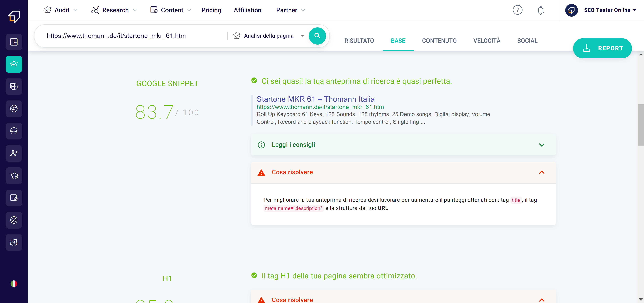Click the Italian flag language icon
The height and width of the screenshot is (303, 644).
coord(14,284)
